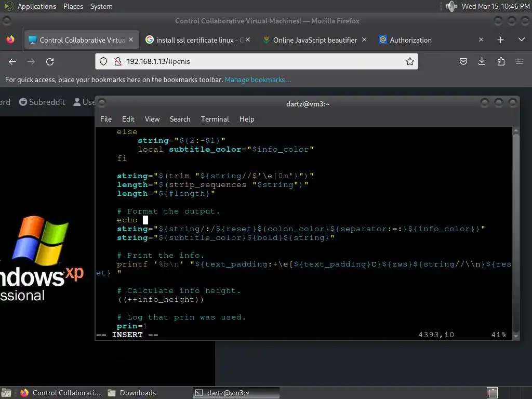
Task: Click the browser forward arrow
Action: 31,61
